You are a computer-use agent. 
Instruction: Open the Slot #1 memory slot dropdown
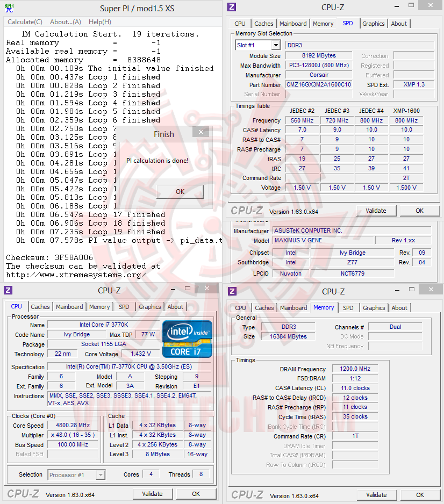[258, 45]
